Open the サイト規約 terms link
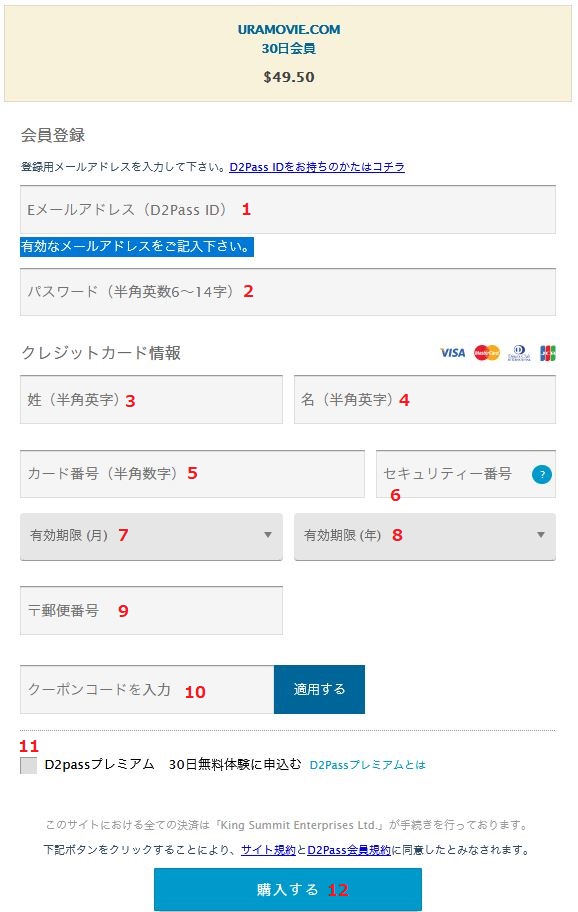This screenshot has height=912, width=578. pos(269,850)
